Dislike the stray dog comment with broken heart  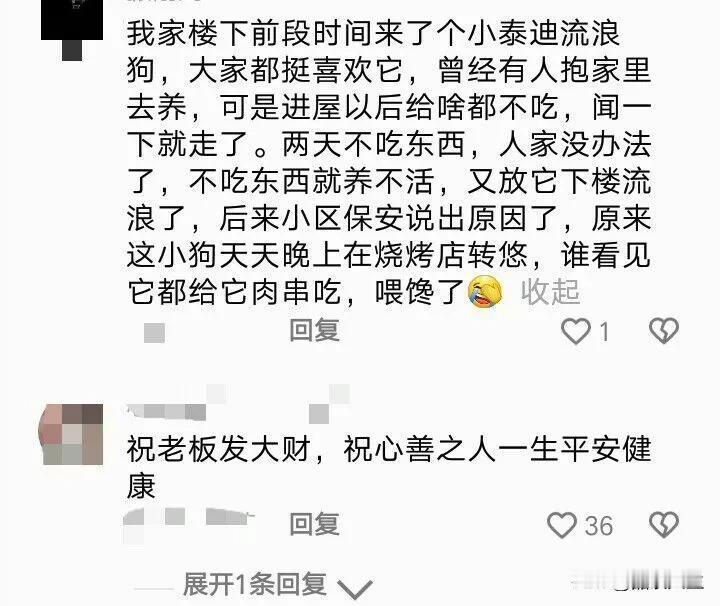click(x=664, y=331)
